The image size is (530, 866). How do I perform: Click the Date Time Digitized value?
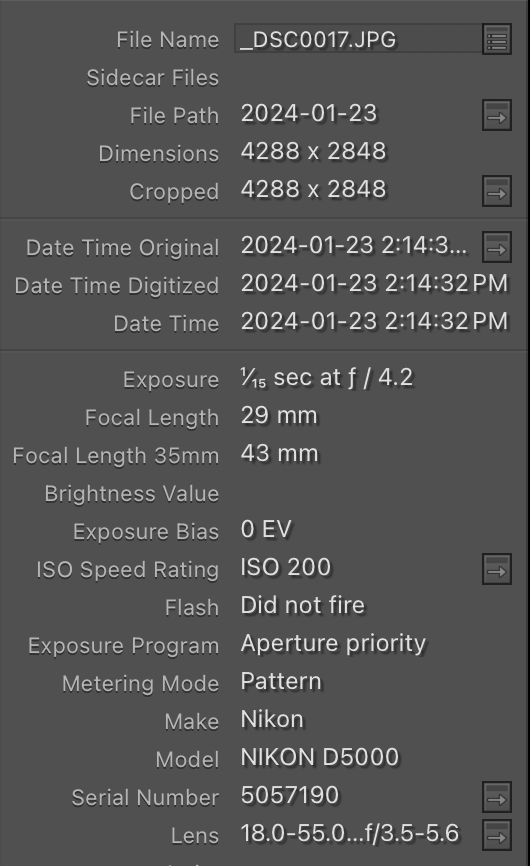[x=374, y=284]
